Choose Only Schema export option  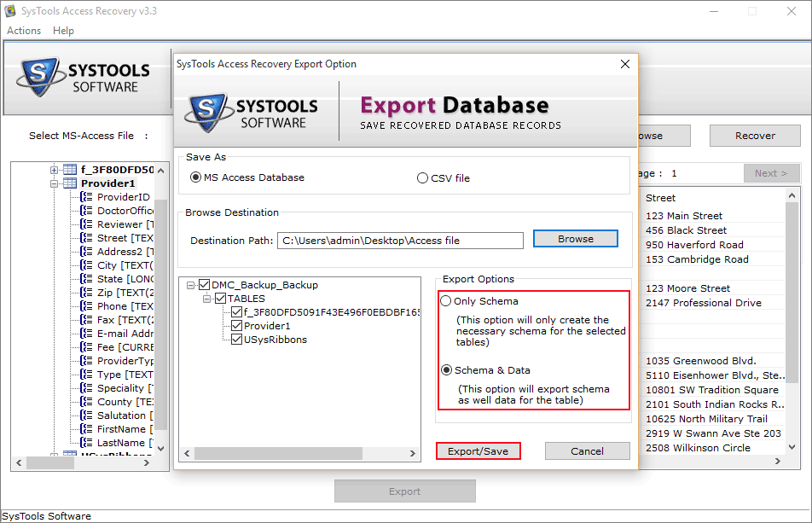click(x=445, y=301)
